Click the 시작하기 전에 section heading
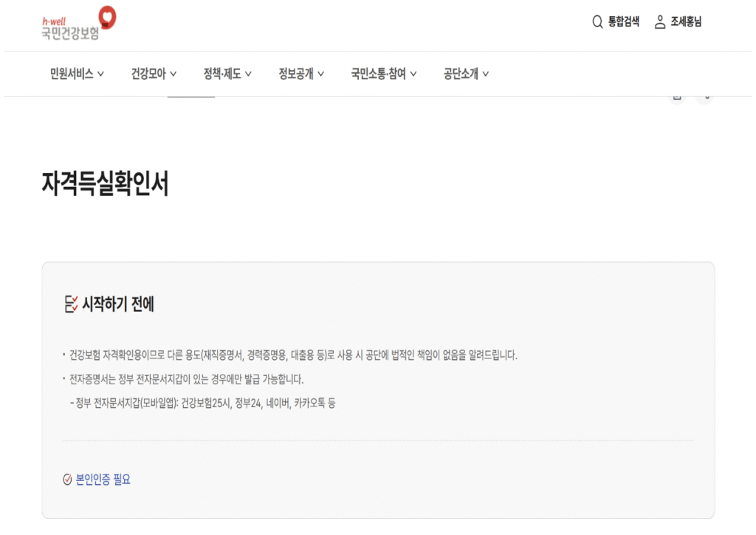This screenshot has width=756, height=535. 118,304
